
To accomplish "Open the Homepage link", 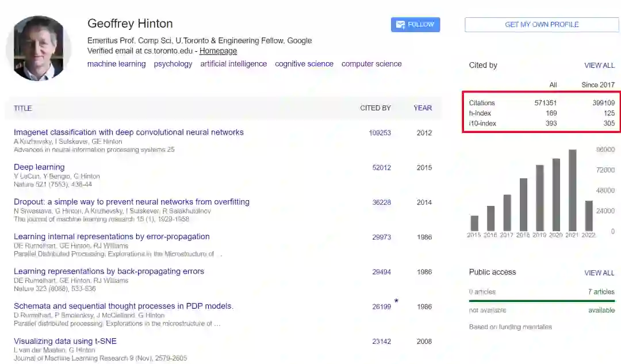I will coord(218,51).
